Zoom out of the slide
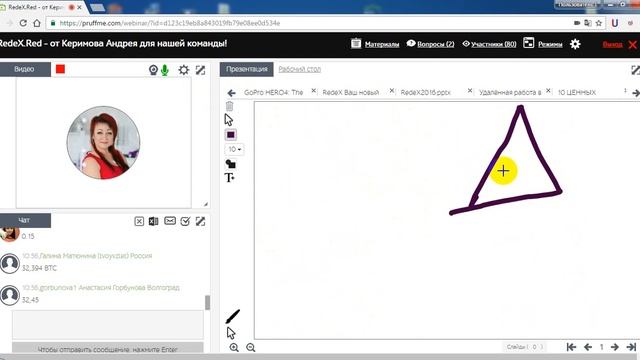 (x=251, y=348)
